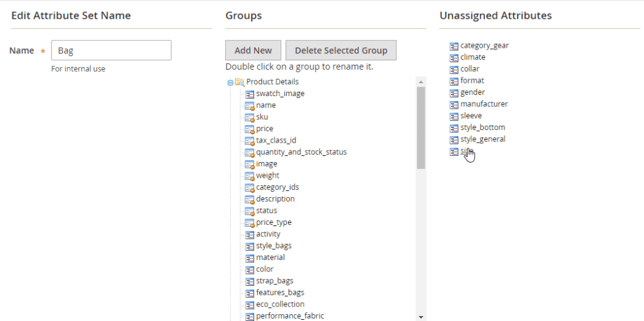
Task: Click the groups list scrollbar thumb
Action: pos(421,128)
